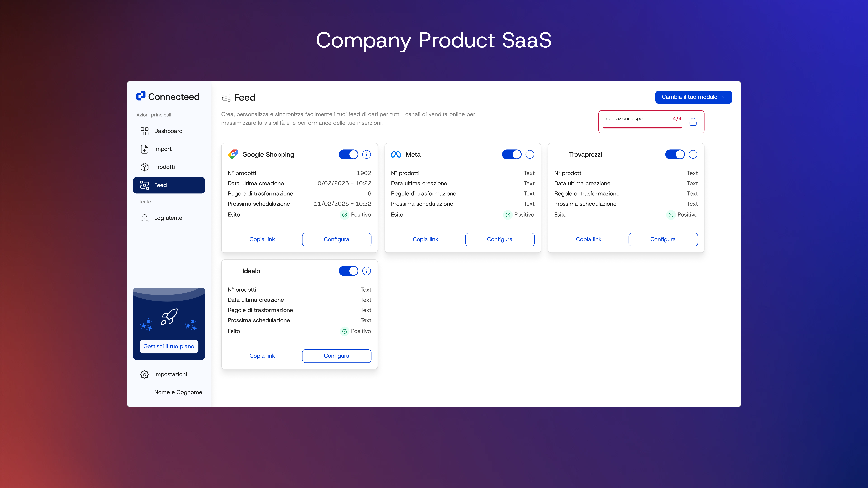Click Google Shopping product count 1902
This screenshot has width=868, height=488.
364,173
